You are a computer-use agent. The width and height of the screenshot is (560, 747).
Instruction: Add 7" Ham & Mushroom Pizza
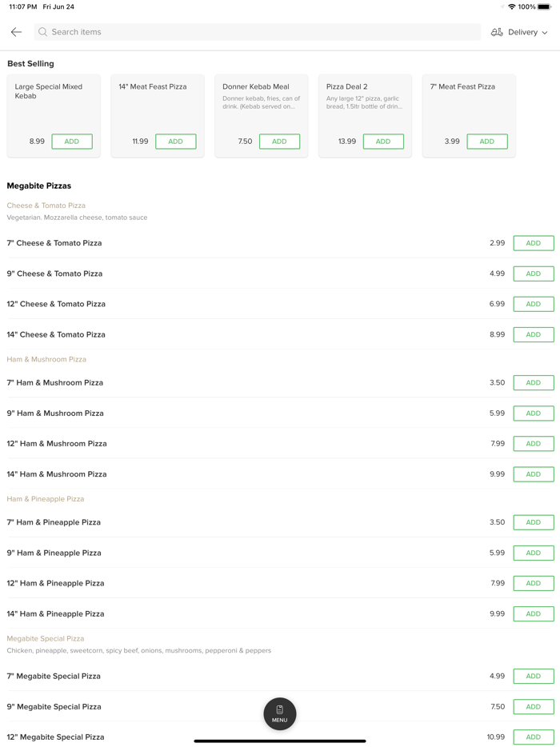(534, 382)
